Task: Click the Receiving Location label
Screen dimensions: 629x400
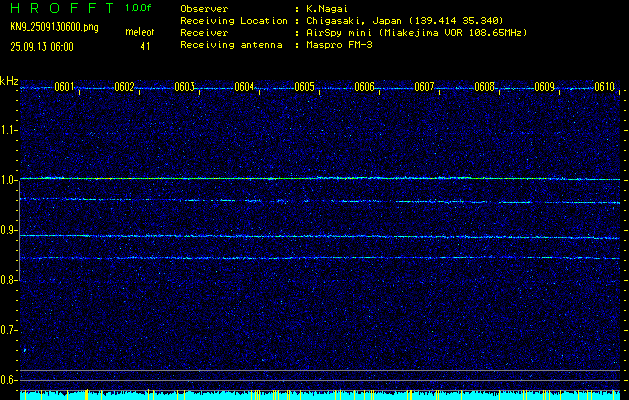Action: point(234,20)
